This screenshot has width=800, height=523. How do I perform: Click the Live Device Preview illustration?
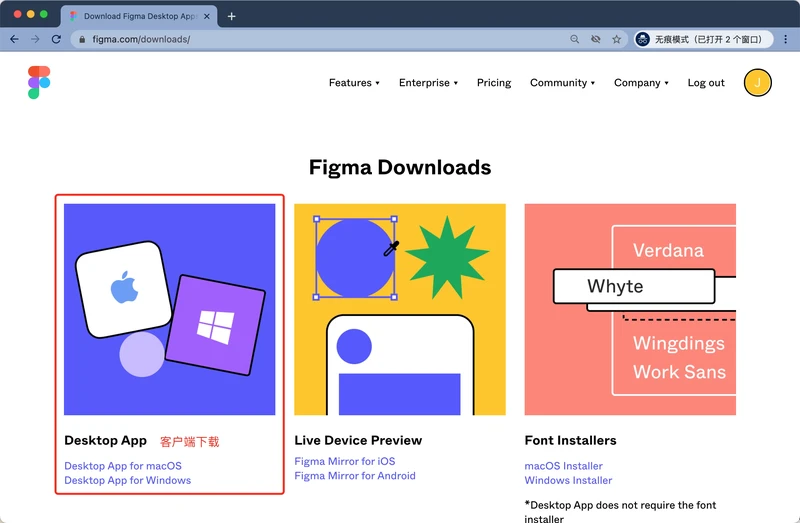pos(399,309)
